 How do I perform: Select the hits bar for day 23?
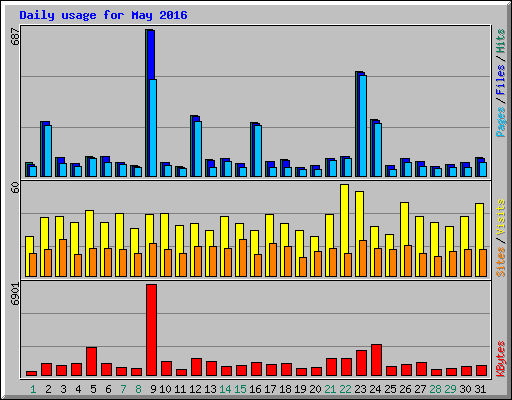point(357,124)
